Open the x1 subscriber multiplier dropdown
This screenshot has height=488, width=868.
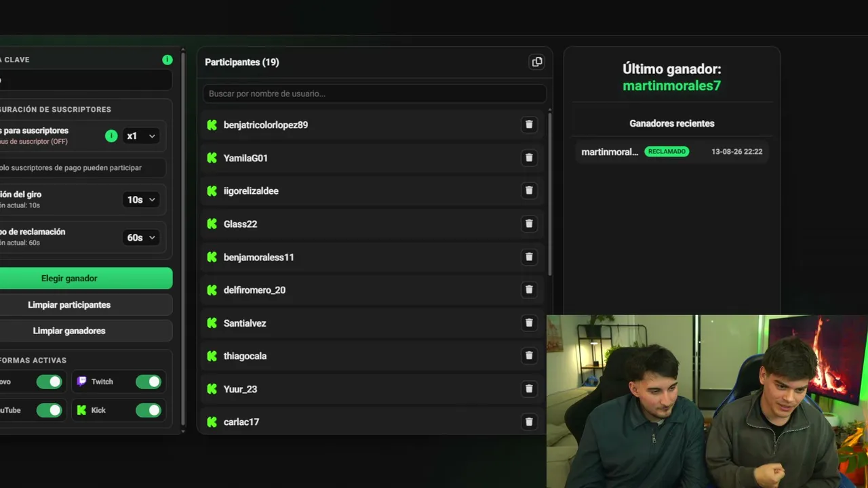click(141, 136)
